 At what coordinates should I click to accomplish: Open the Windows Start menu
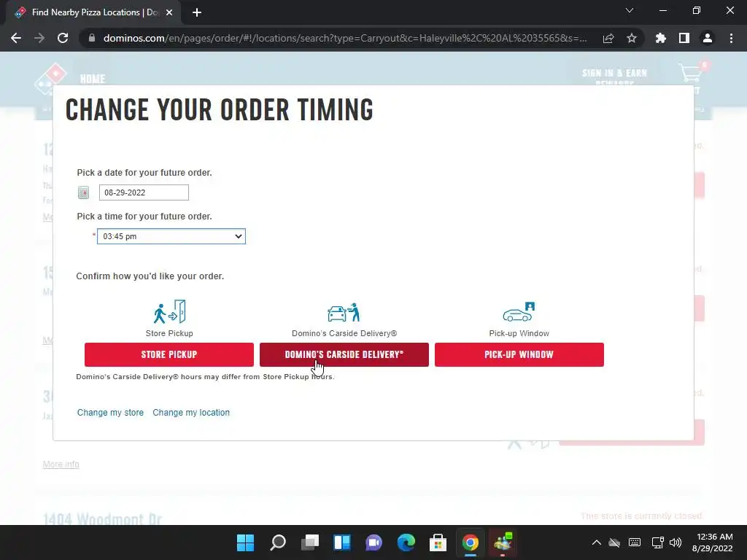(245, 542)
